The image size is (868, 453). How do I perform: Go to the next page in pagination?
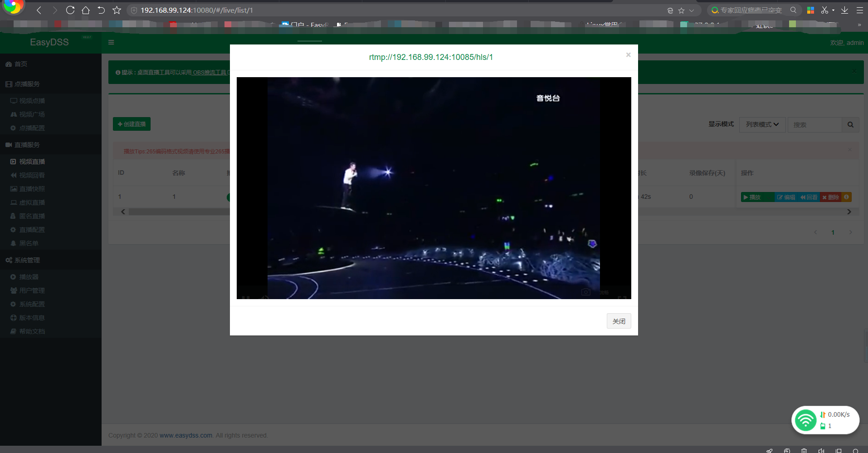[850, 232]
